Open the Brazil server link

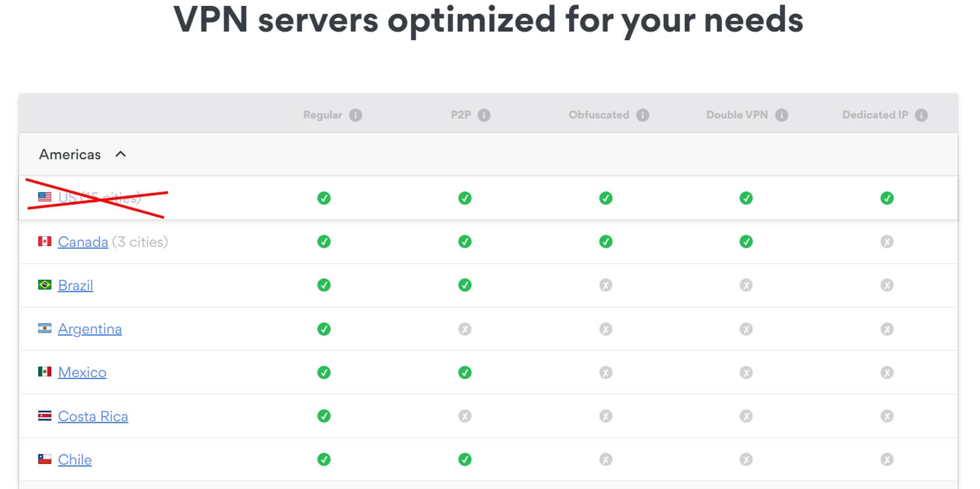tap(76, 285)
